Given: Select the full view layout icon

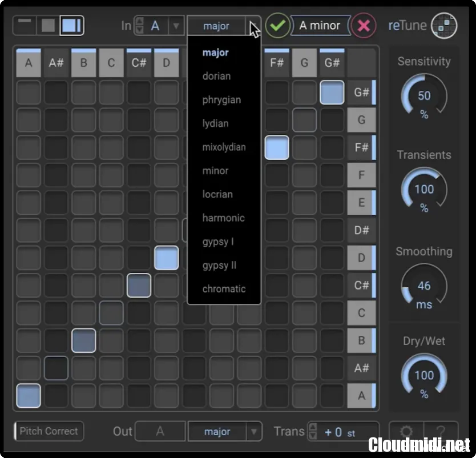Looking at the screenshot, I should pyautogui.click(x=72, y=25).
